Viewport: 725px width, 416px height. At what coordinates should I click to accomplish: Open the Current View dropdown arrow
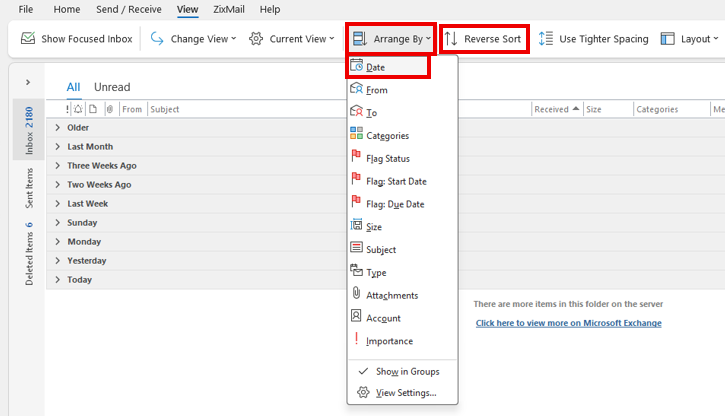tap(332, 39)
